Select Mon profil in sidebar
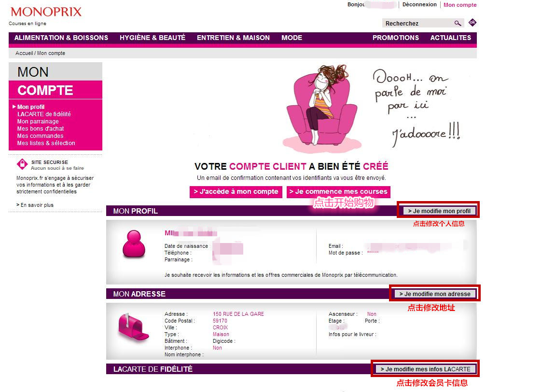 [31, 107]
